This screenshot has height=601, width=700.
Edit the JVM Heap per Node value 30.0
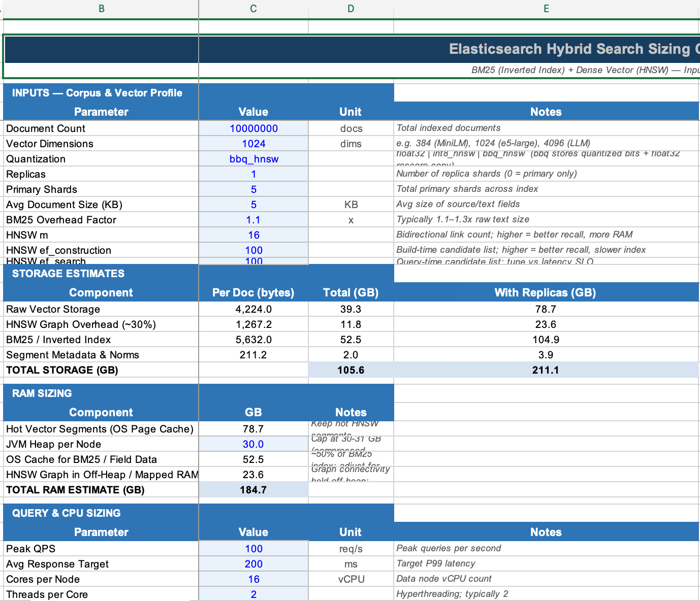coord(253,444)
